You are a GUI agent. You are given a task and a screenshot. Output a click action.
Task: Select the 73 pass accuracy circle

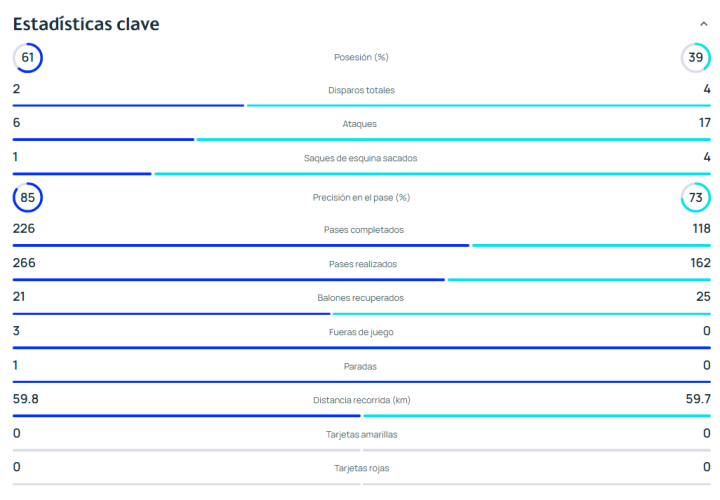pos(695,198)
